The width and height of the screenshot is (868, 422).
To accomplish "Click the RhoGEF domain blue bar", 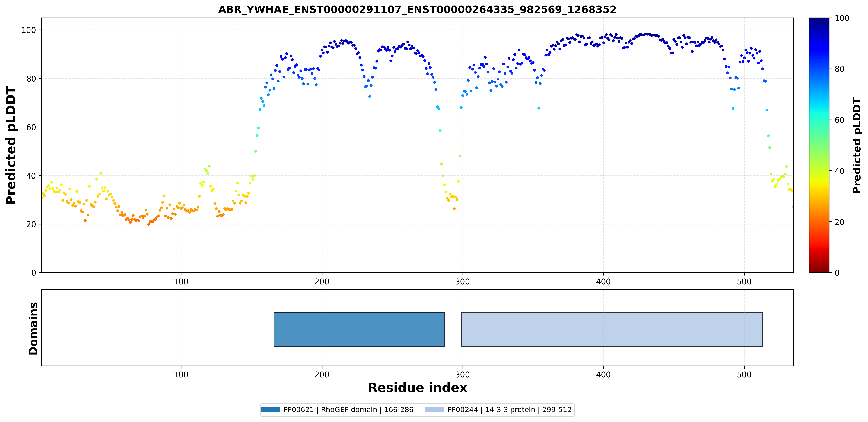I will point(359,329).
